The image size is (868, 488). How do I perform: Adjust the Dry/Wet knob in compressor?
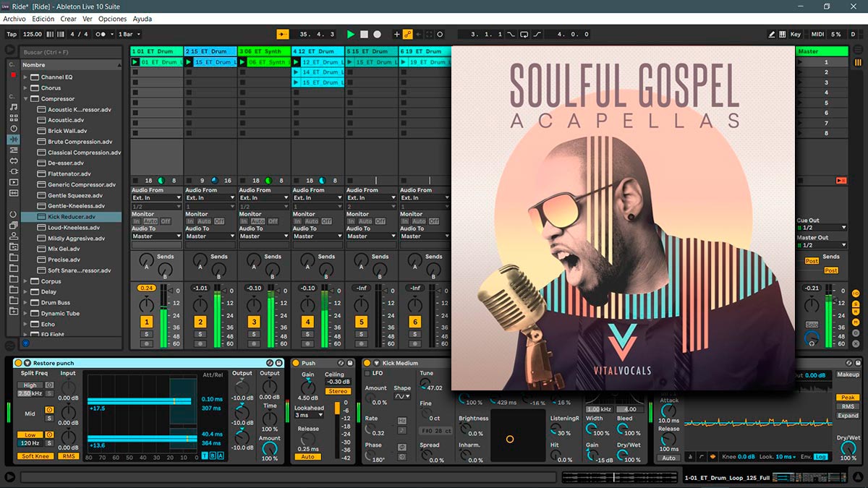click(x=848, y=448)
